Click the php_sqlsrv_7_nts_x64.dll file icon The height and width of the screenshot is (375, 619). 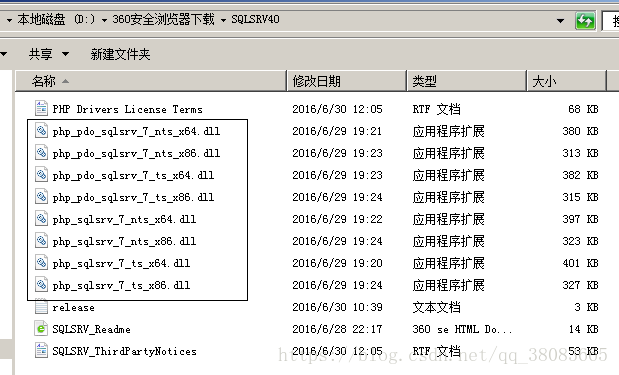click(x=41, y=219)
